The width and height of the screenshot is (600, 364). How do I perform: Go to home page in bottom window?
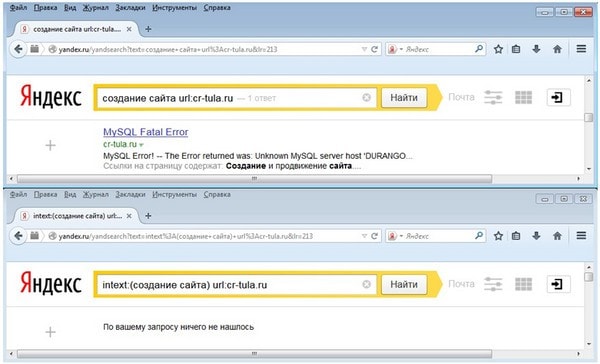point(557,236)
